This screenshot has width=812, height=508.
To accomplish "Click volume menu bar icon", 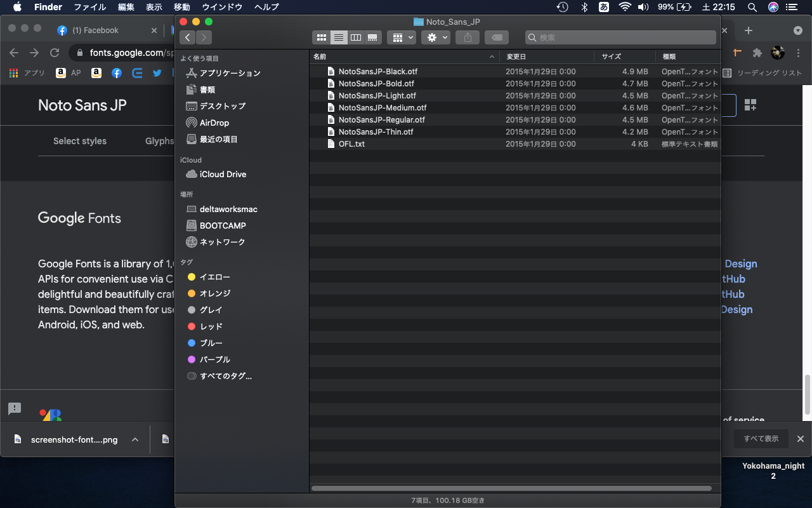I will click(643, 7).
